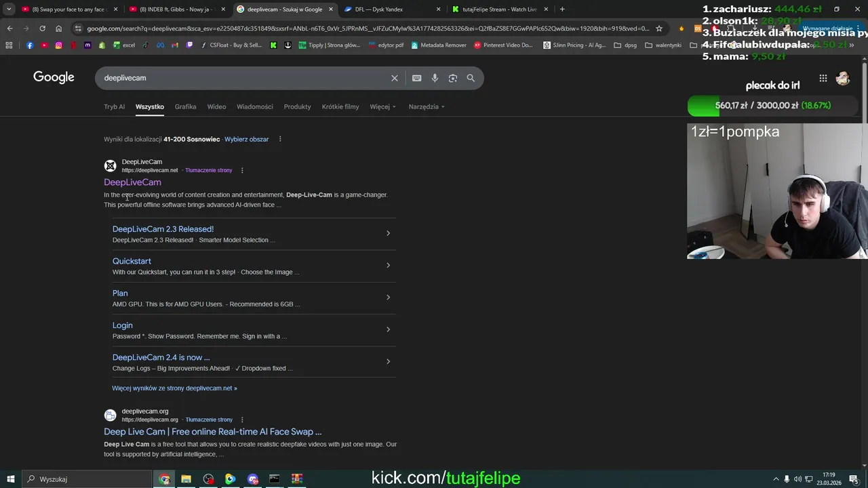Open Pinterest Video Downloader bookmark

[503, 45]
